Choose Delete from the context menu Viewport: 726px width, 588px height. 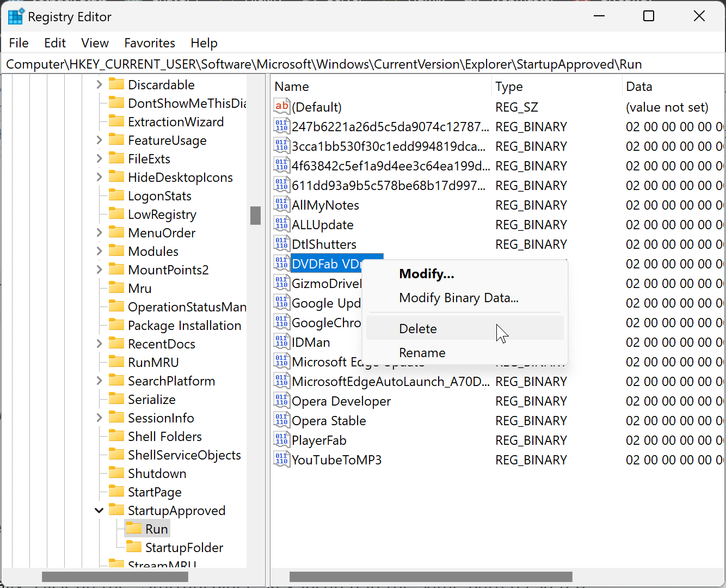(465, 328)
